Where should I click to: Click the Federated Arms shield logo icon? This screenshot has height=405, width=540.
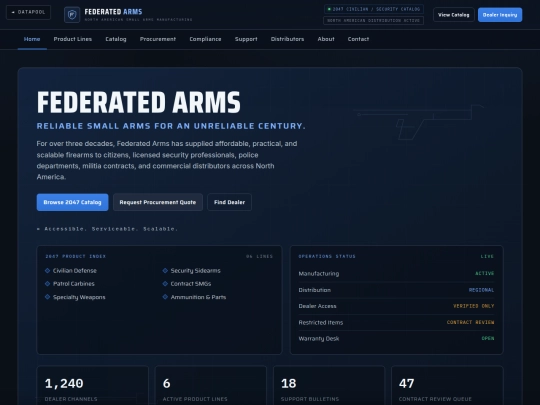tap(72, 15)
